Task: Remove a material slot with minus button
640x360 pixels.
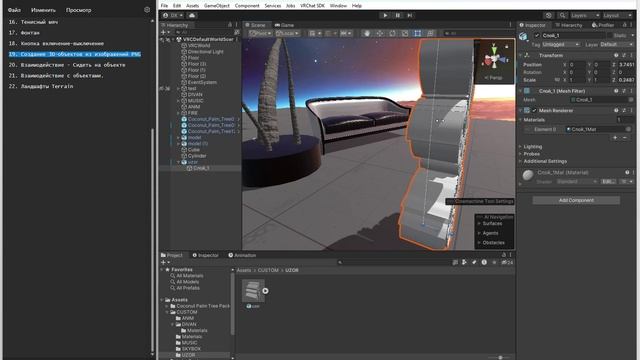Action: [624, 138]
